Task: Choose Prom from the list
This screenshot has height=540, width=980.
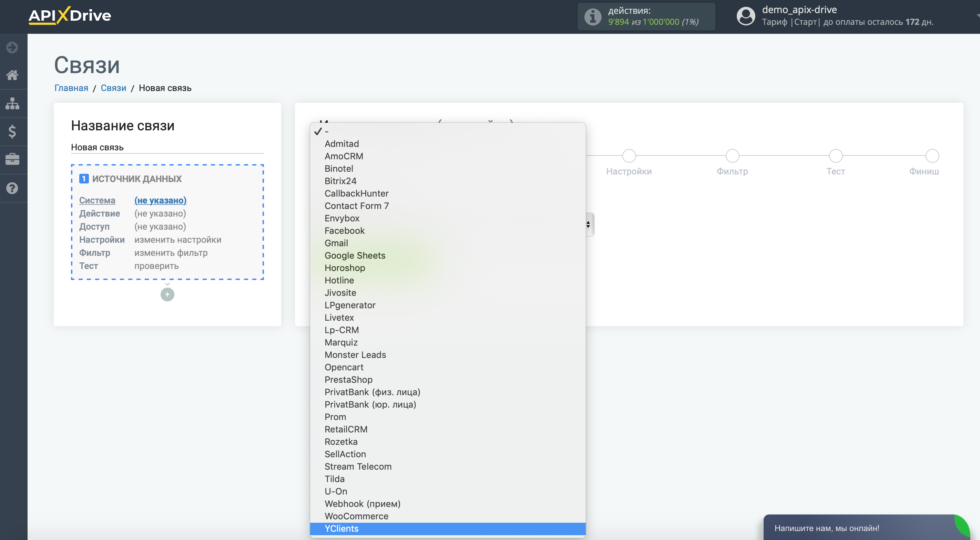Action: click(448, 417)
